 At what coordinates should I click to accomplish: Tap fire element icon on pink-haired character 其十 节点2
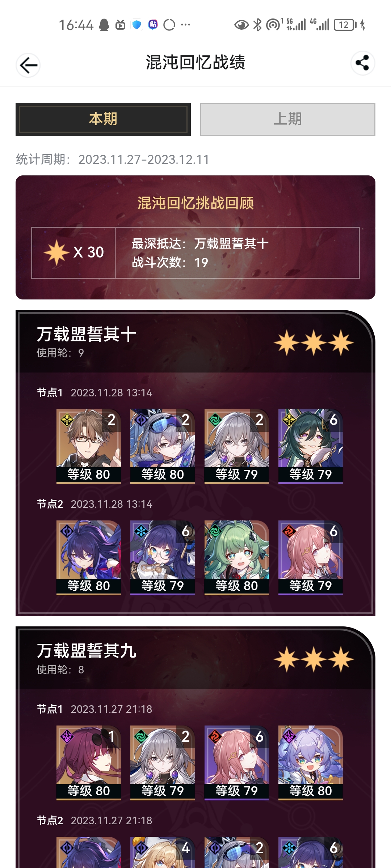click(x=289, y=531)
